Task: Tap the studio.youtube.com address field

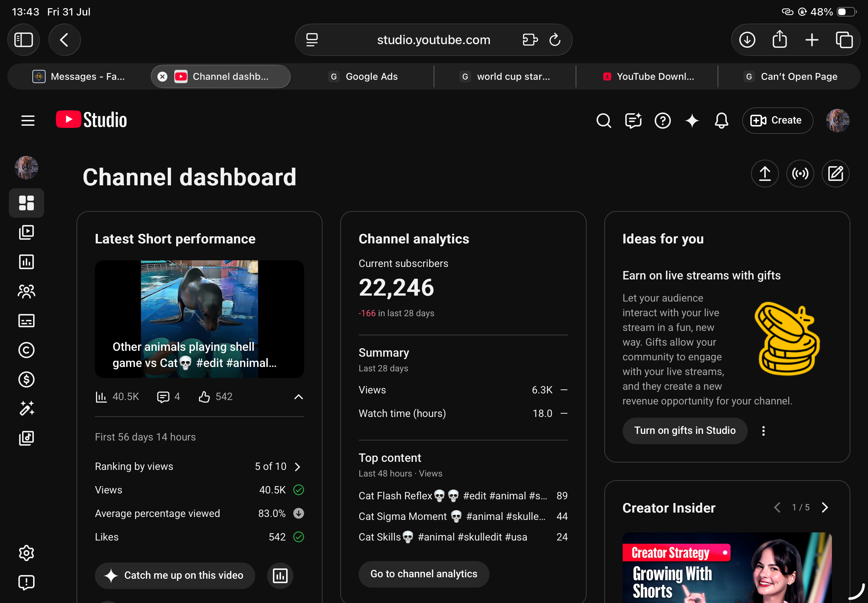Action: 433,40
